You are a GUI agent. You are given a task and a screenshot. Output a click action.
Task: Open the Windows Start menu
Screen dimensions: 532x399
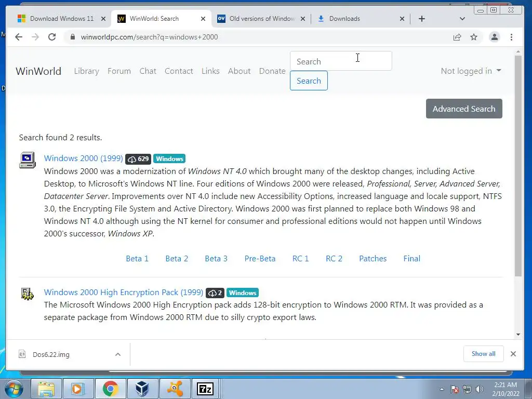click(14, 389)
